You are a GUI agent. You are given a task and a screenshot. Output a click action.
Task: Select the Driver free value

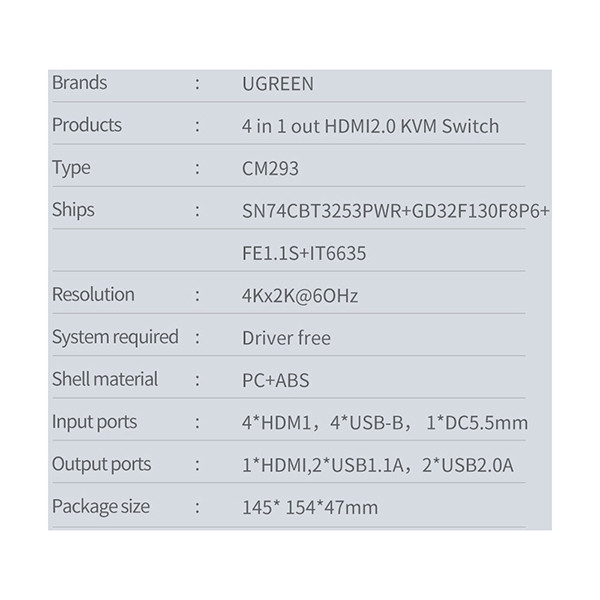click(x=286, y=338)
